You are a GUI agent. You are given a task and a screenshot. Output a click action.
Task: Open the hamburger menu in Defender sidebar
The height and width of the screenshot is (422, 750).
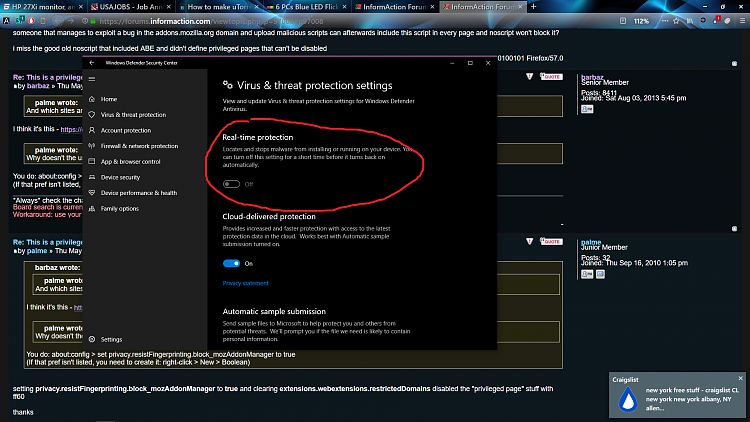pos(92,79)
